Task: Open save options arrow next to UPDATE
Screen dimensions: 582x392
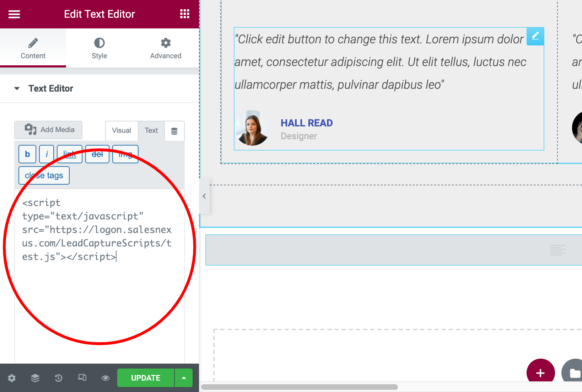Action: [184, 378]
